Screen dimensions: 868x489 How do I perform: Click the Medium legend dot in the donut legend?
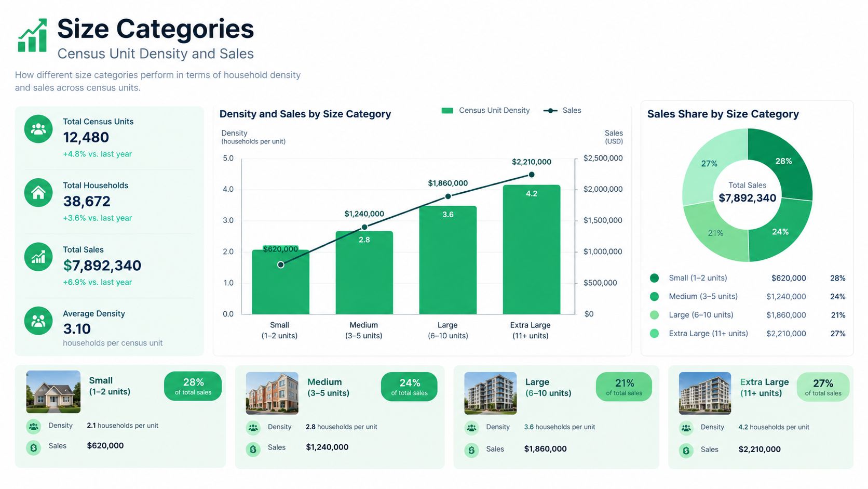pyautogui.click(x=654, y=296)
